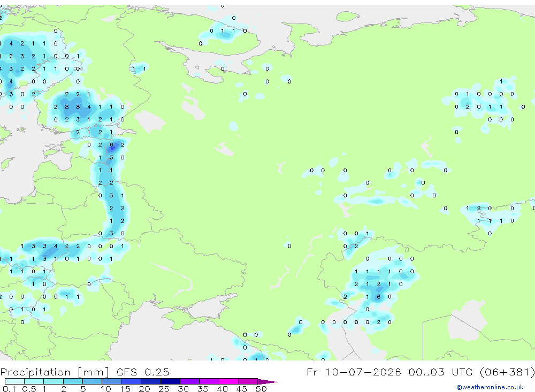Screen dimensions: 535x392
Task: Click the 40–45 mm magenta legend swatch
Action: point(228,381)
